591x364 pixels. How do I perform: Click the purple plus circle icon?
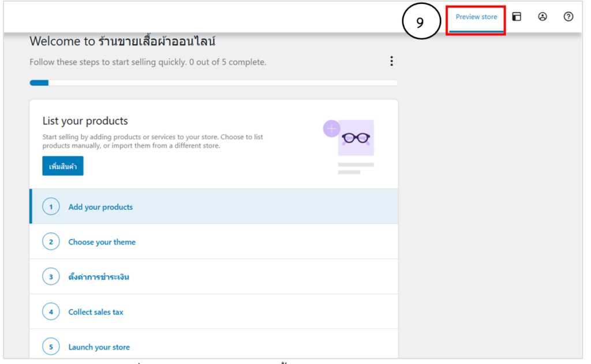coord(331,128)
